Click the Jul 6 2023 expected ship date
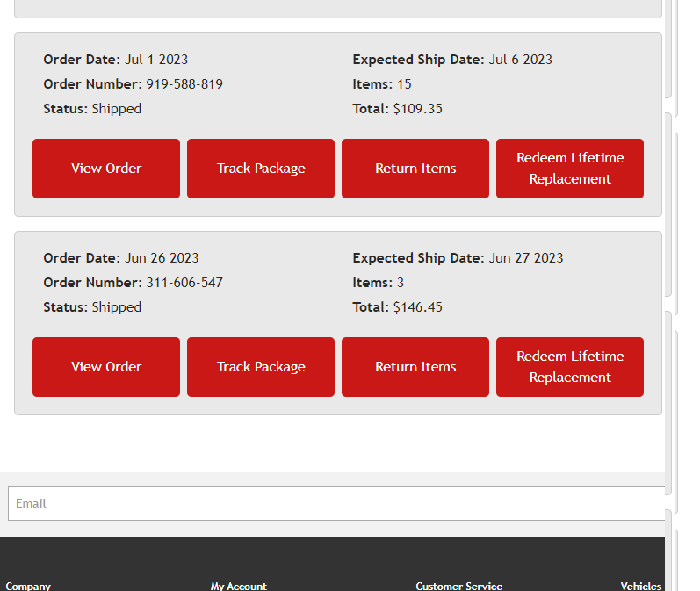The height and width of the screenshot is (591, 700). click(520, 60)
